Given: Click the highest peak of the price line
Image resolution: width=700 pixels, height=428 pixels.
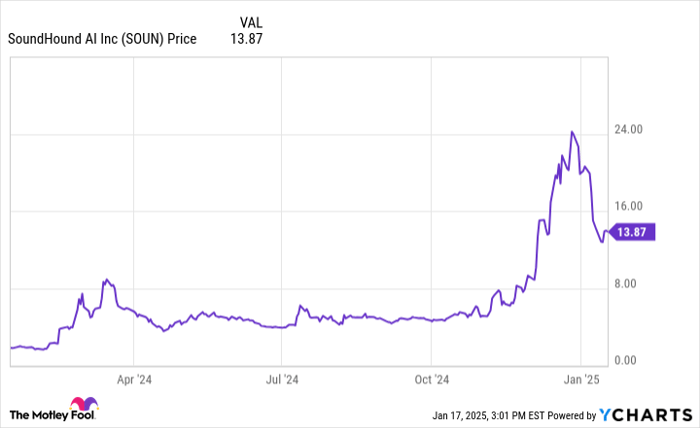Looking at the screenshot, I should pyautogui.click(x=572, y=132).
